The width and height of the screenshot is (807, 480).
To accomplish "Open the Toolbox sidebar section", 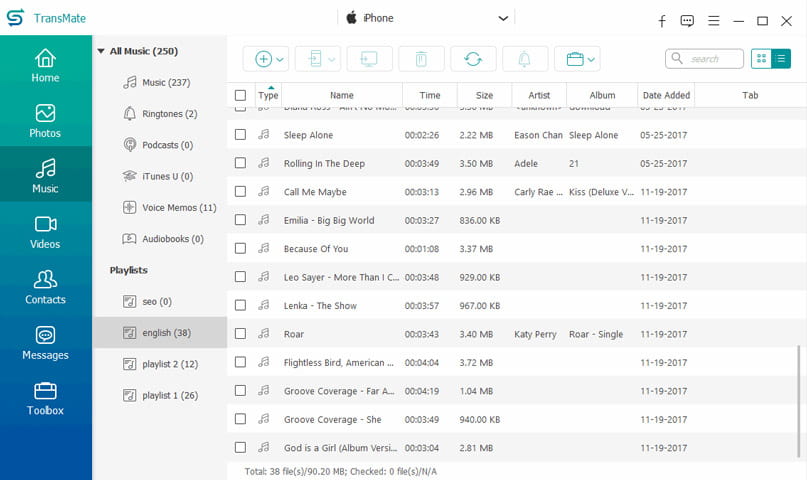I will (x=46, y=398).
